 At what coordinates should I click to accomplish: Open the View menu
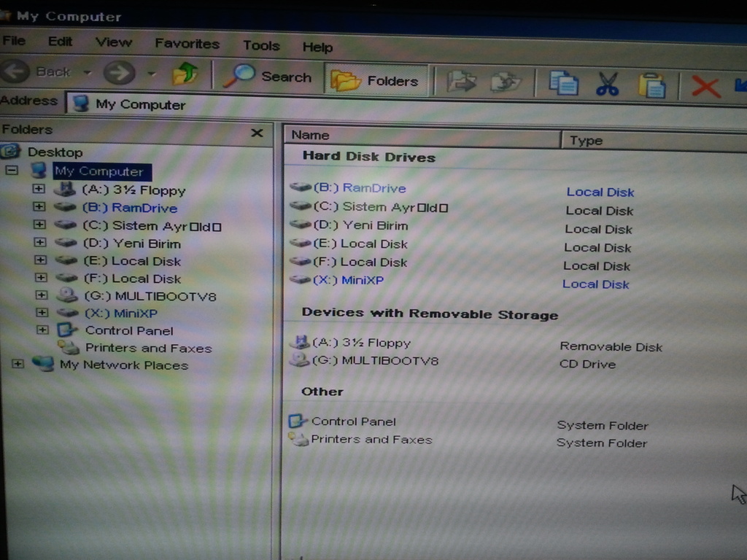pos(113,42)
